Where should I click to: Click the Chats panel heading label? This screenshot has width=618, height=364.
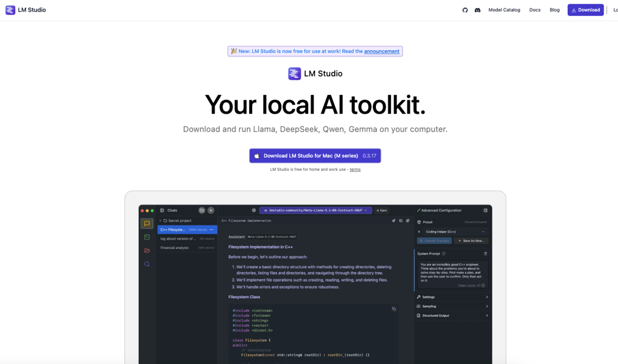(172, 211)
